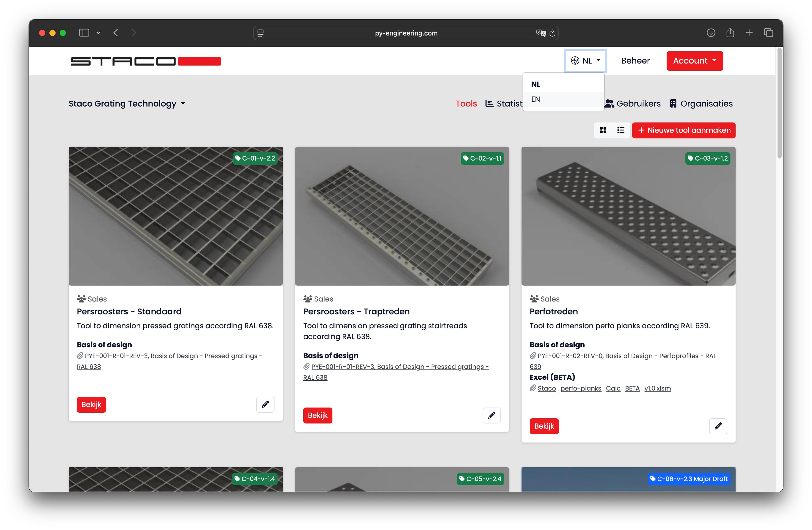Screen dimensions: 812x530
Task: Switch to list view layout
Action: (x=621, y=130)
